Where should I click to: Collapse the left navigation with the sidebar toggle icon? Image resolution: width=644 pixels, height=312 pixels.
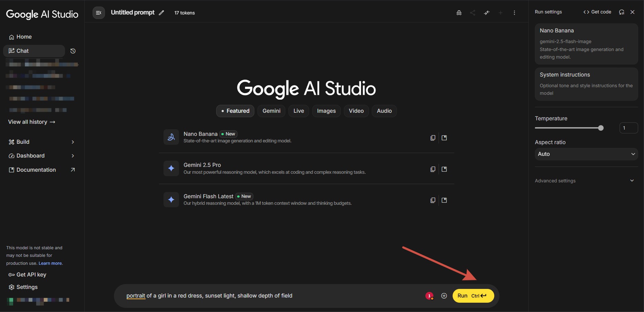(99, 13)
